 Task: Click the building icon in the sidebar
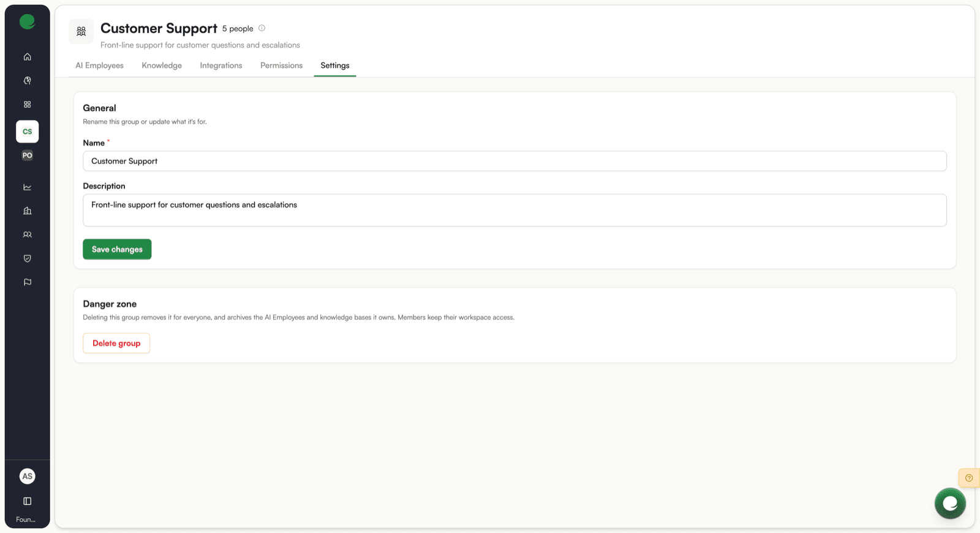28,211
